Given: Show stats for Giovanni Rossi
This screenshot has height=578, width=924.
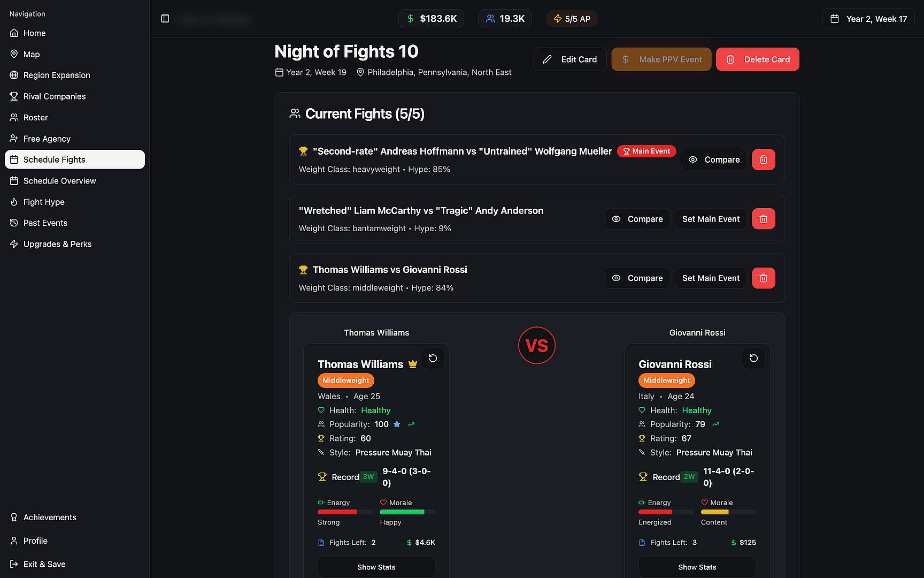Looking at the screenshot, I should (x=697, y=567).
